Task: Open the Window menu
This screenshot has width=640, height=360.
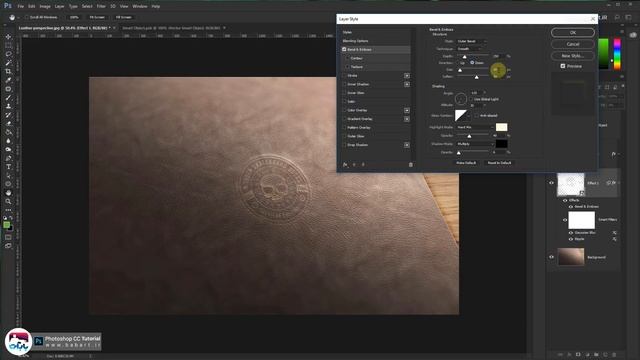Action: coord(140,7)
